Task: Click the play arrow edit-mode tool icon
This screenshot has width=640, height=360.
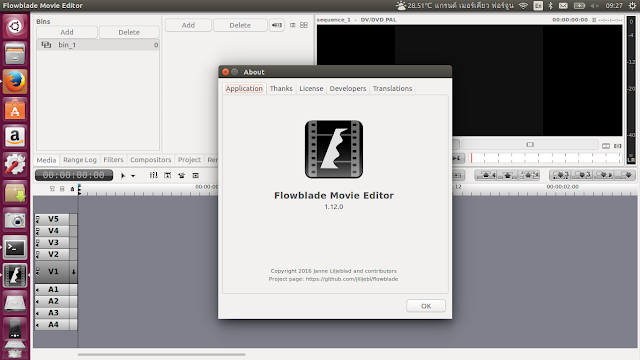Action: [x=123, y=176]
